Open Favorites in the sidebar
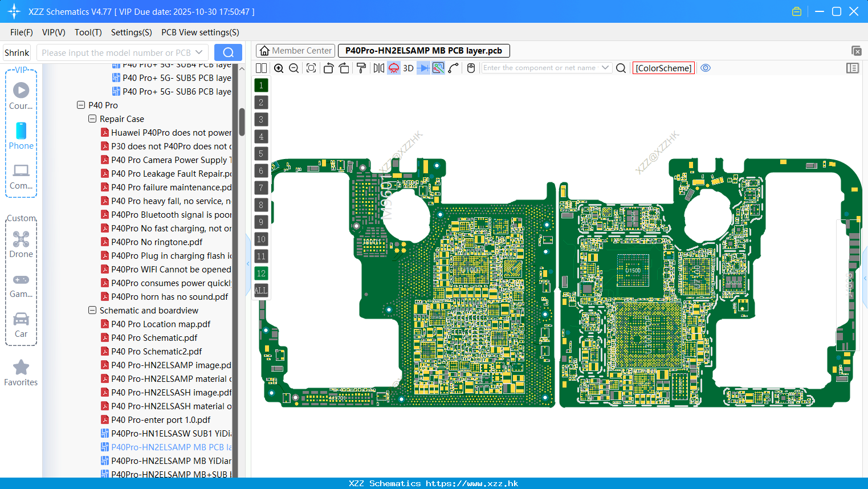 21,373
